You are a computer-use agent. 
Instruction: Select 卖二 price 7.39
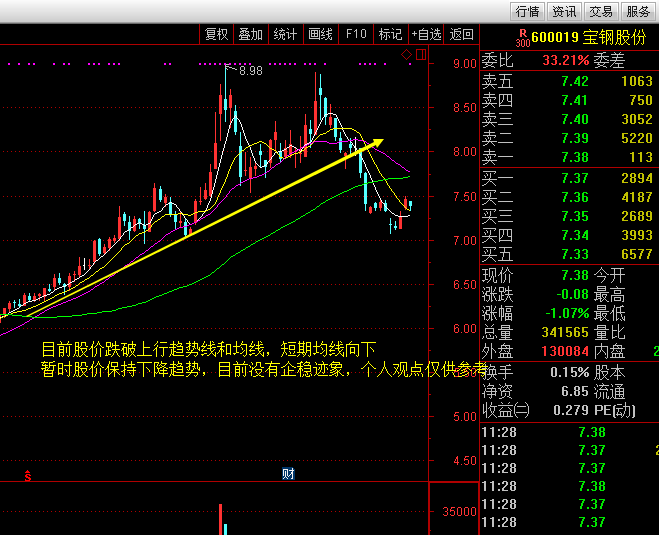tap(575, 138)
